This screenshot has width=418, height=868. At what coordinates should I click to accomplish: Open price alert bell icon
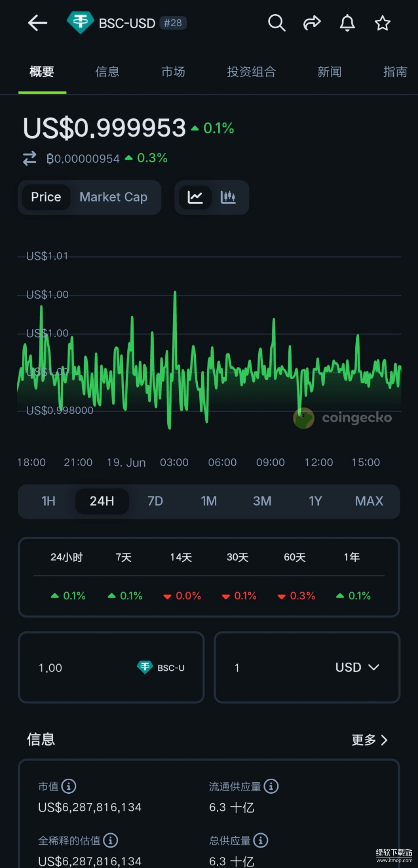pos(347,23)
